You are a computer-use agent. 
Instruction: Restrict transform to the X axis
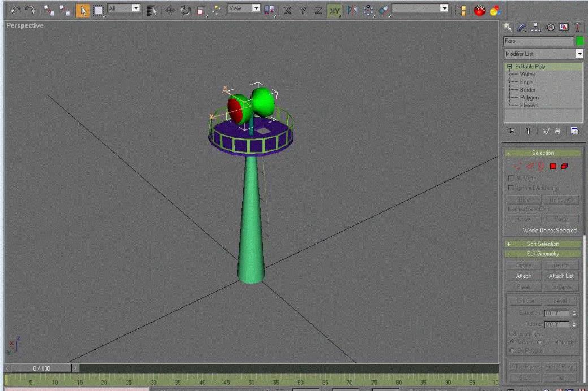(x=288, y=10)
